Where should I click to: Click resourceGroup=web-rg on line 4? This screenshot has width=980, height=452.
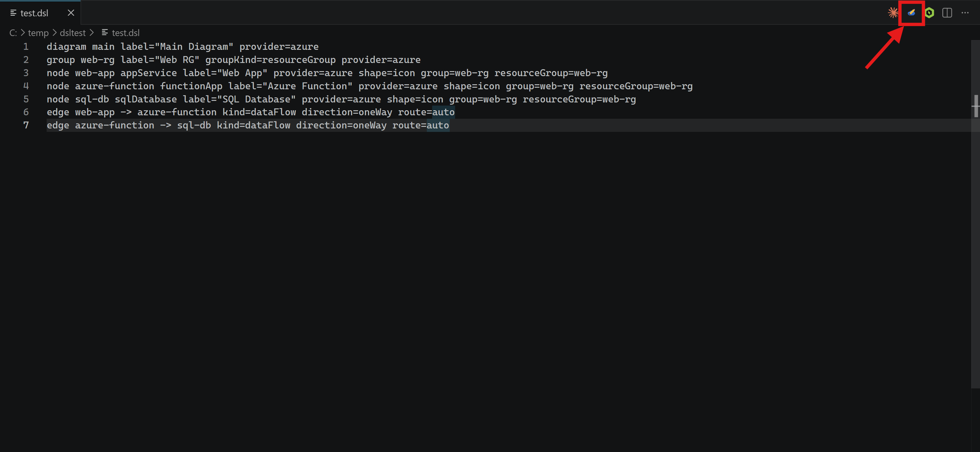[x=636, y=86]
